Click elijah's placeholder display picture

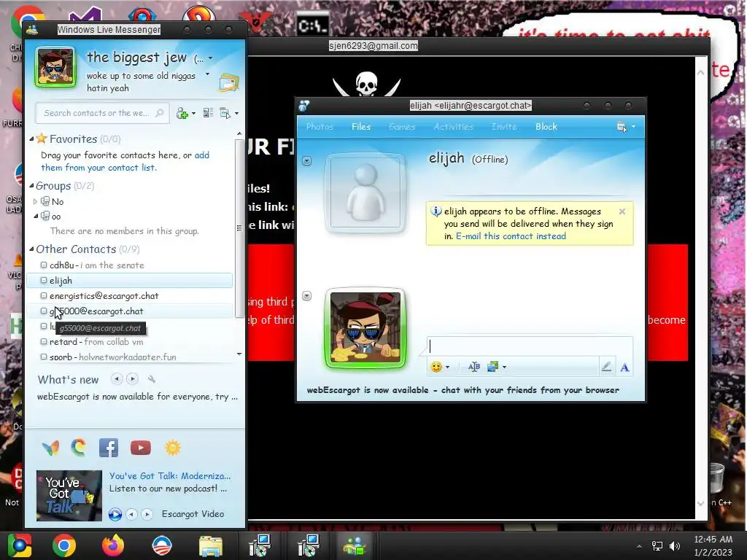tap(365, 192)
